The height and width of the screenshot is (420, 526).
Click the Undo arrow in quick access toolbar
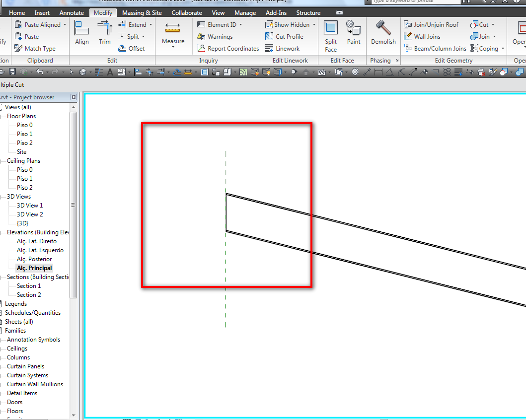[40, 71]
